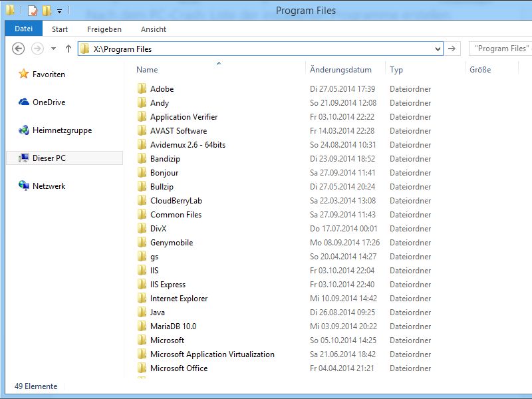Screen dimensions: 532x399
Task: Click the "Program Files" search box
Action: [501, 49]
